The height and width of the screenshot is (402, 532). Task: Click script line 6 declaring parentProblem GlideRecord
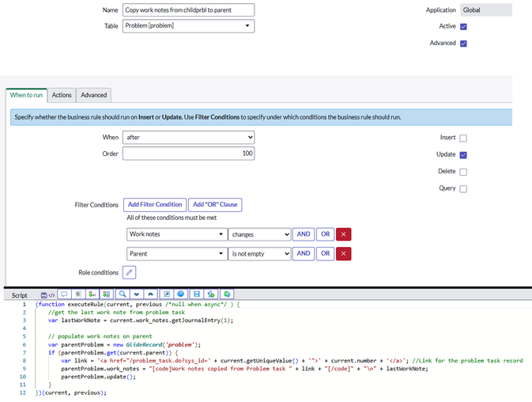(124, 344)
